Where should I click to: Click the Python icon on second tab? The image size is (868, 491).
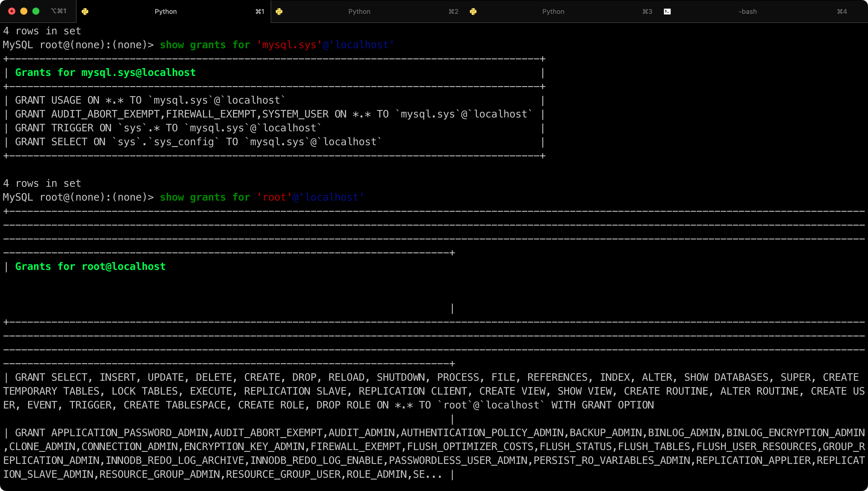(279, 11)
